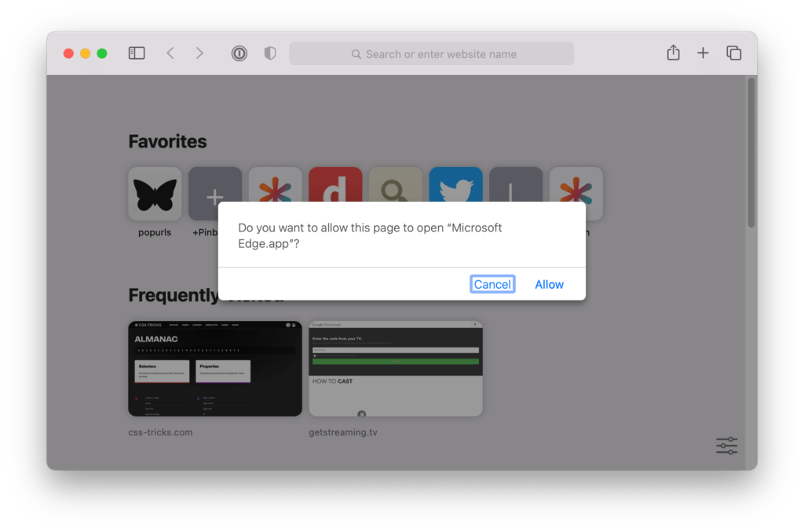
Task: Click the popurls label
Action: coord(155,232)
